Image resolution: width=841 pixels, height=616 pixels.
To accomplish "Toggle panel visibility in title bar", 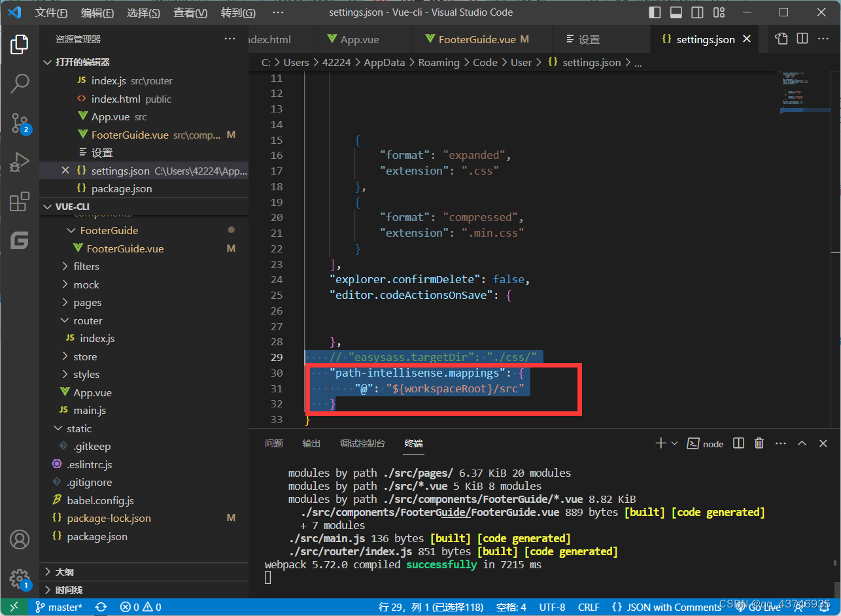I will (x=676, y=12).
